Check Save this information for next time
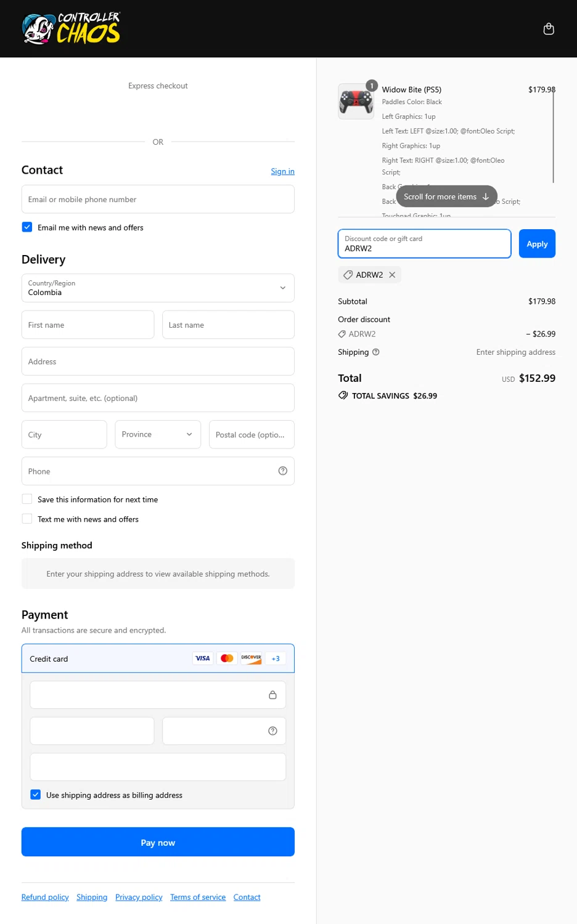Screen dimensions: 577x924 (27, 499)
